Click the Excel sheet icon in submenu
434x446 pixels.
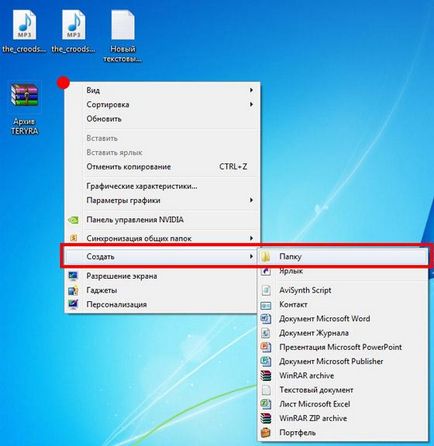click(266, 404)
